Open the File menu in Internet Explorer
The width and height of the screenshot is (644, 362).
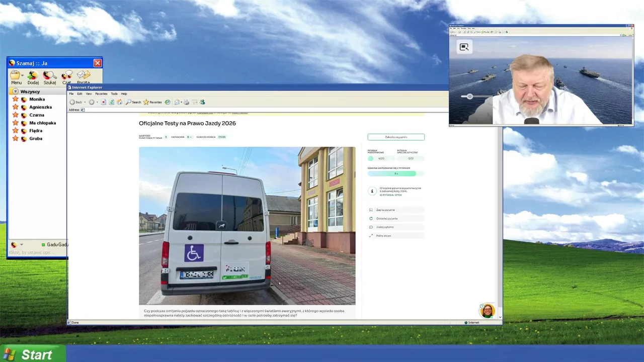pyautogui.click(x=71, y=94)
